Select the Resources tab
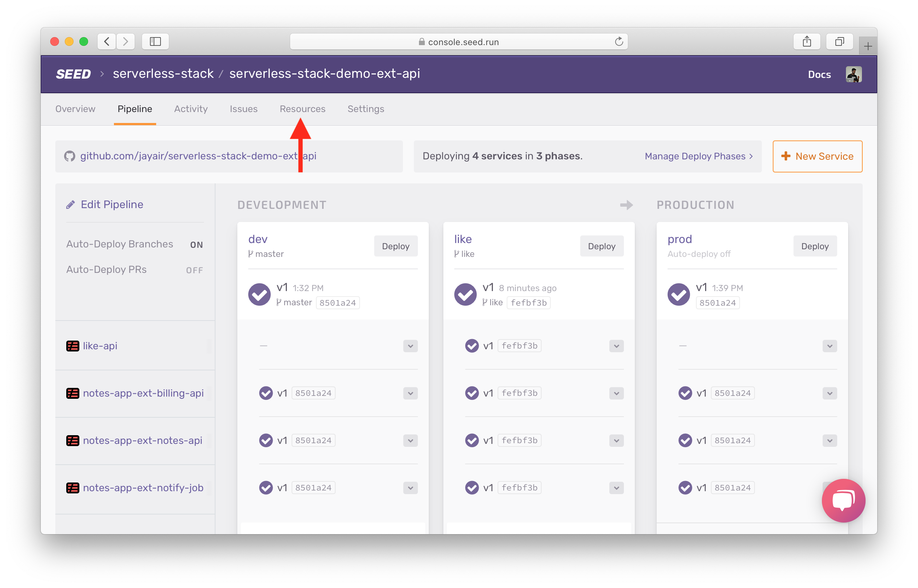This screenshot has height=588, width=918. coord(302,109)
